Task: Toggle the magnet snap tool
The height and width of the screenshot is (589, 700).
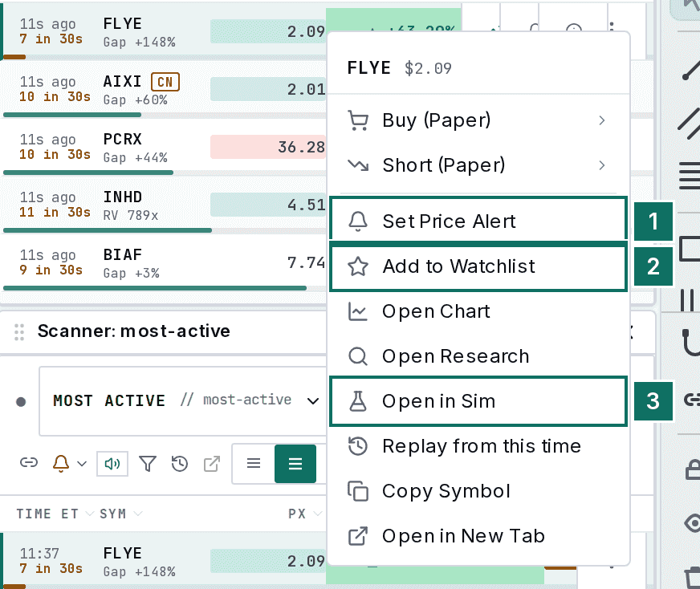Action: point(691,342)
